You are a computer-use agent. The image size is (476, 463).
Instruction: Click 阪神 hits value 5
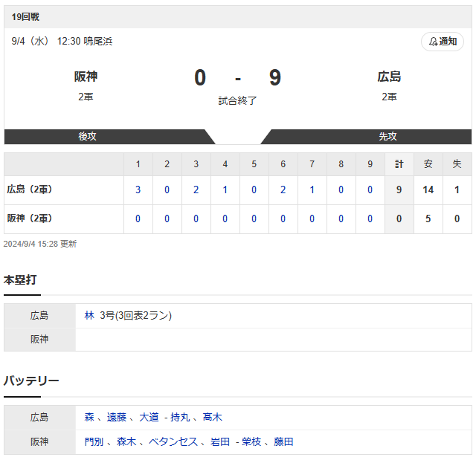click(428, 218)
